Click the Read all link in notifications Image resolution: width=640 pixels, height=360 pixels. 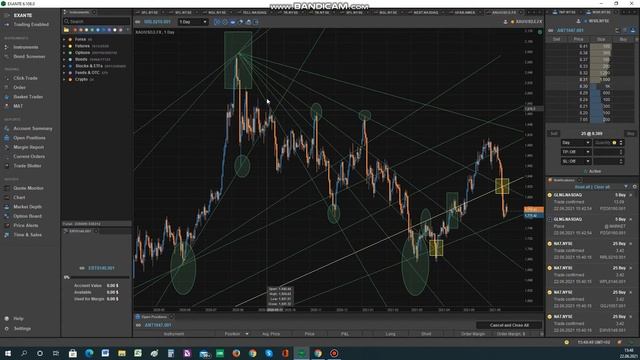click(582, 187)
